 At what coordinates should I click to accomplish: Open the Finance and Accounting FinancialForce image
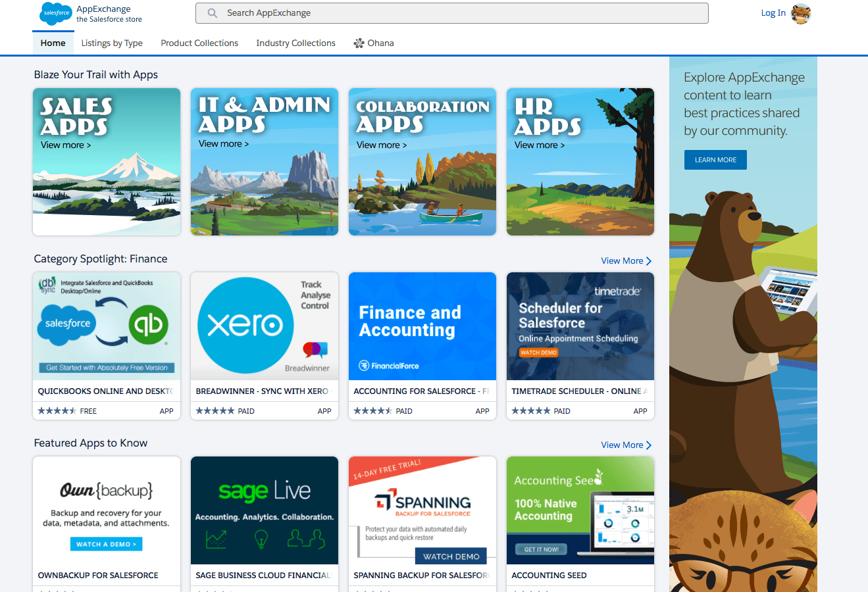click(x=422, y=326)
